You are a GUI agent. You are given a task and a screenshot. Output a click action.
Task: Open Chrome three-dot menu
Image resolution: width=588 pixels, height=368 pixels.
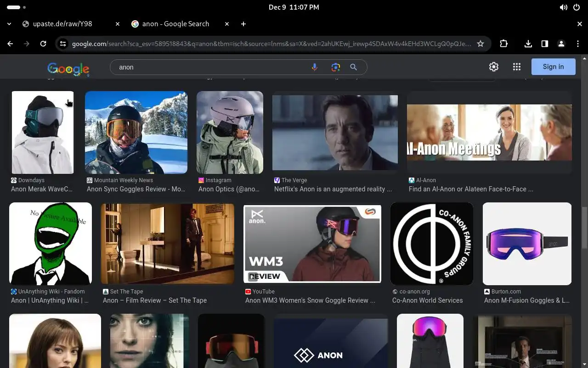click(x=578, y=44)
